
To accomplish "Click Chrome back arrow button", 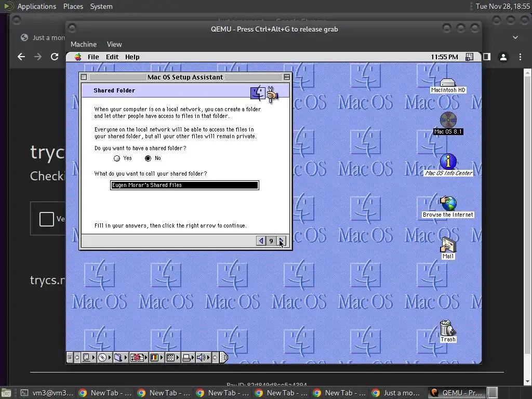I will pyautogui.click(x=21, y=57).
